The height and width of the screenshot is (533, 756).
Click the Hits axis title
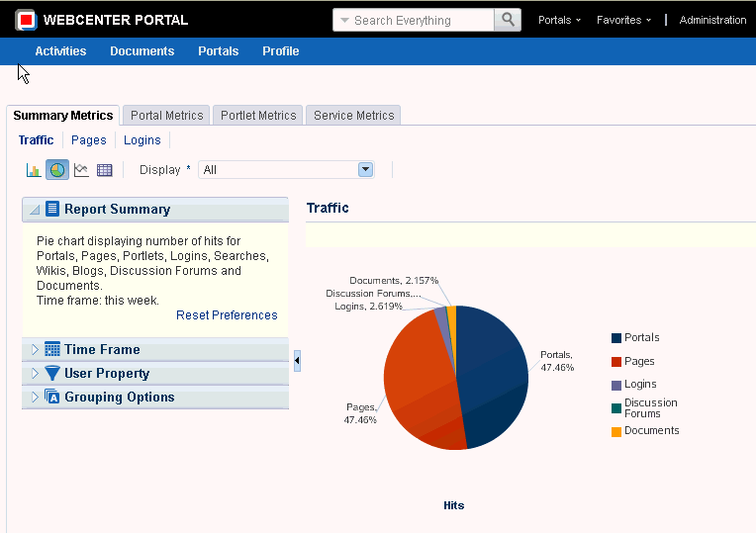tap(453, 505)
